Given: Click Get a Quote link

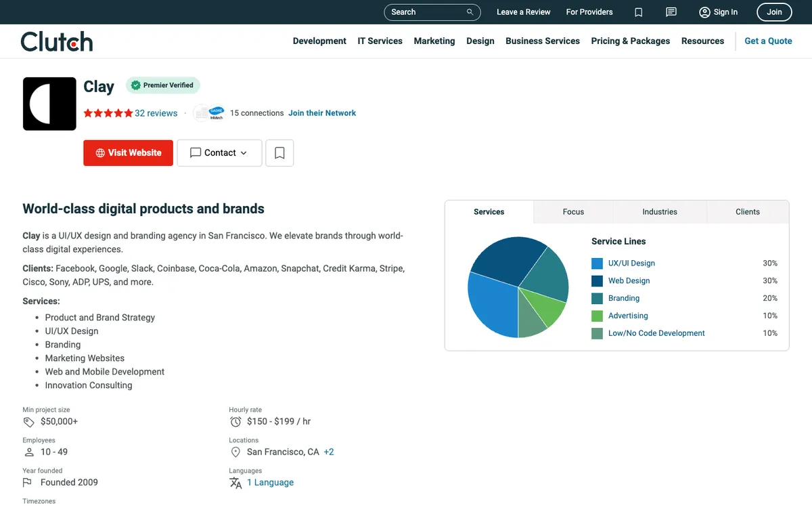Looking at the screenshot, I should (x=768, y=41).
